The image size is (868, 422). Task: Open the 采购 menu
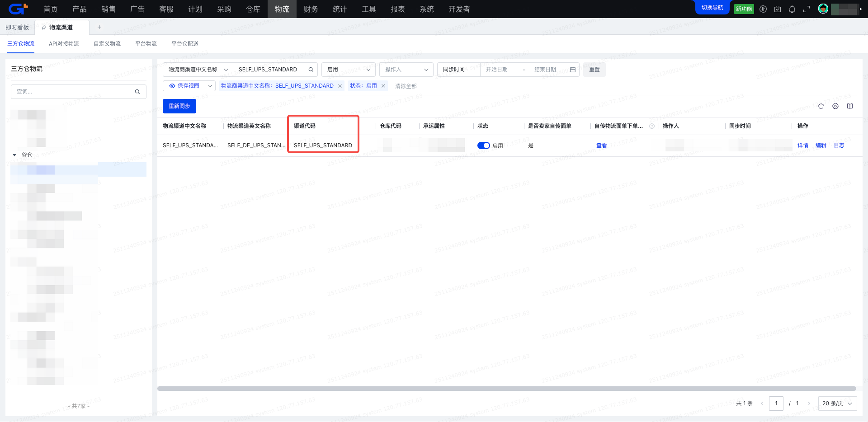224,9
